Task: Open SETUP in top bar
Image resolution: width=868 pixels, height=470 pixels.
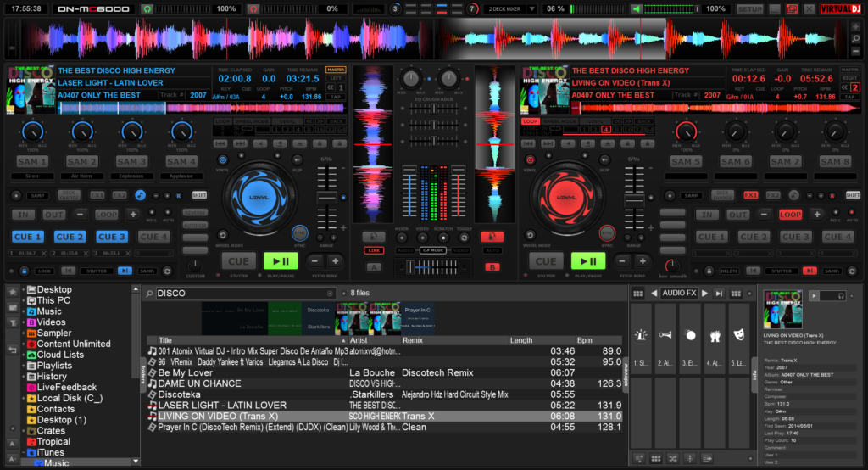Action: (x=749, y=8)
